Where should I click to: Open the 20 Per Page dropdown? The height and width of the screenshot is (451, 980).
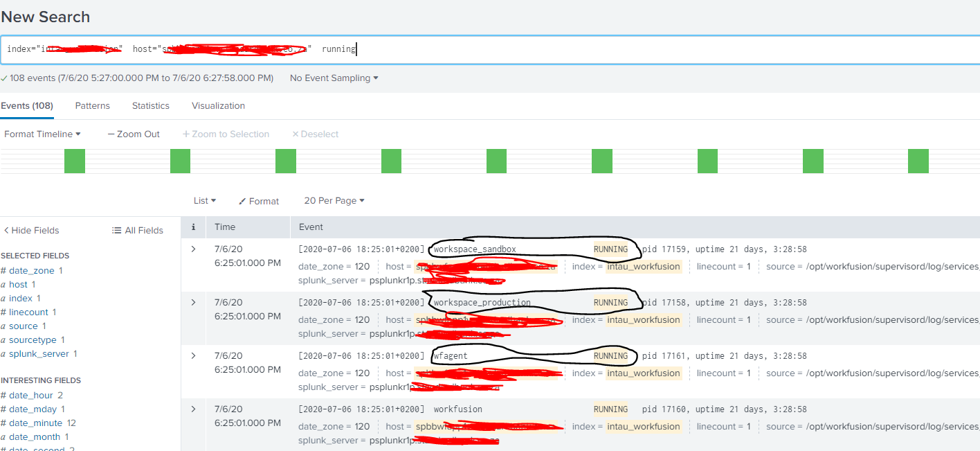334,200
